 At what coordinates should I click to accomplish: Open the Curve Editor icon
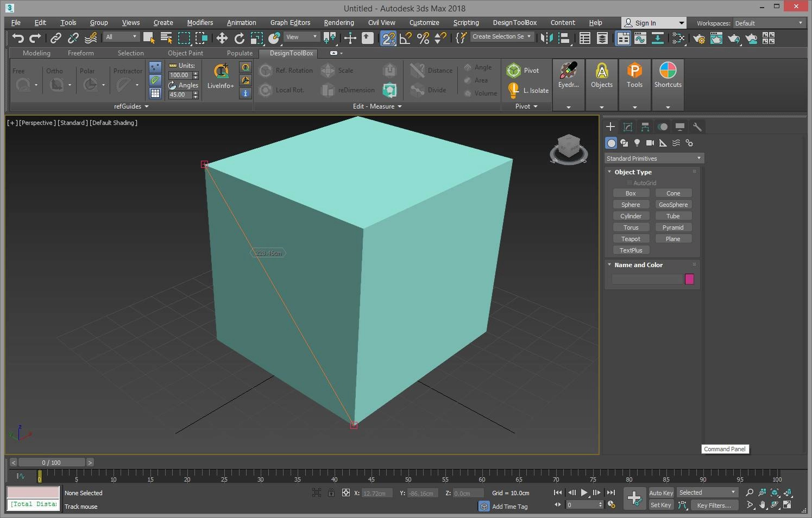(640, 38)
